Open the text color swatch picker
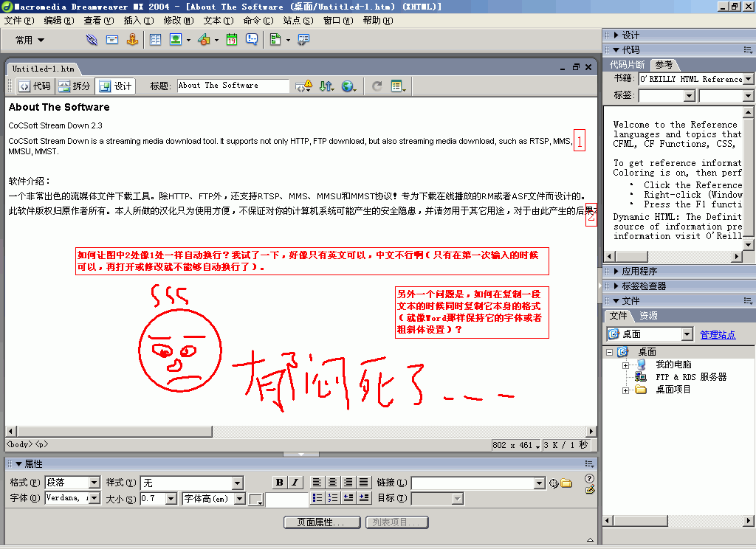Image resolution: width=756 pixels, height=549 pixels. click(x=255, y=500)
